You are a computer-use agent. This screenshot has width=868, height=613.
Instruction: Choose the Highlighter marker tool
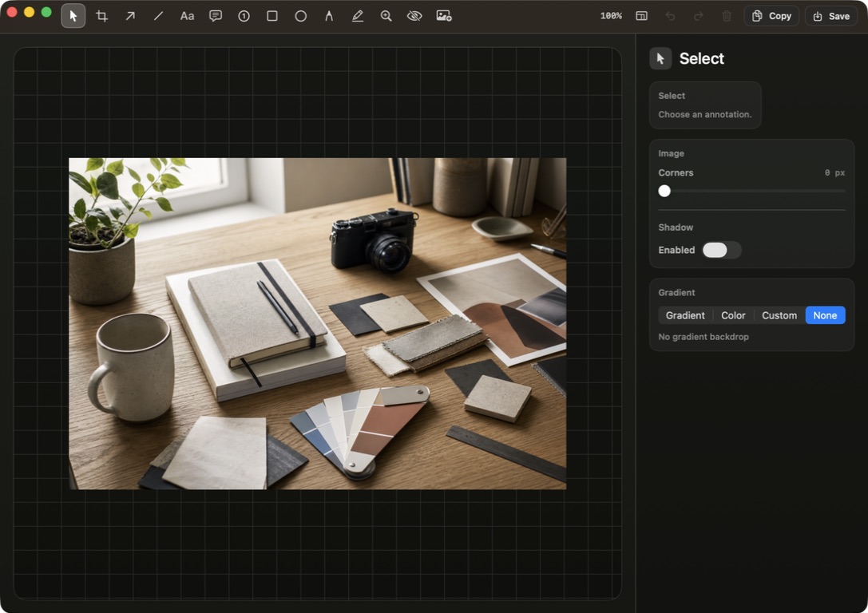tap(358, 16)
